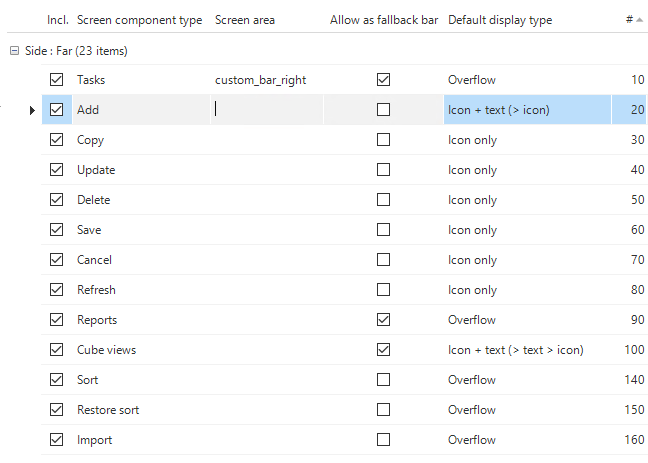Open Overflow display type for Sort row

[472, 380]
